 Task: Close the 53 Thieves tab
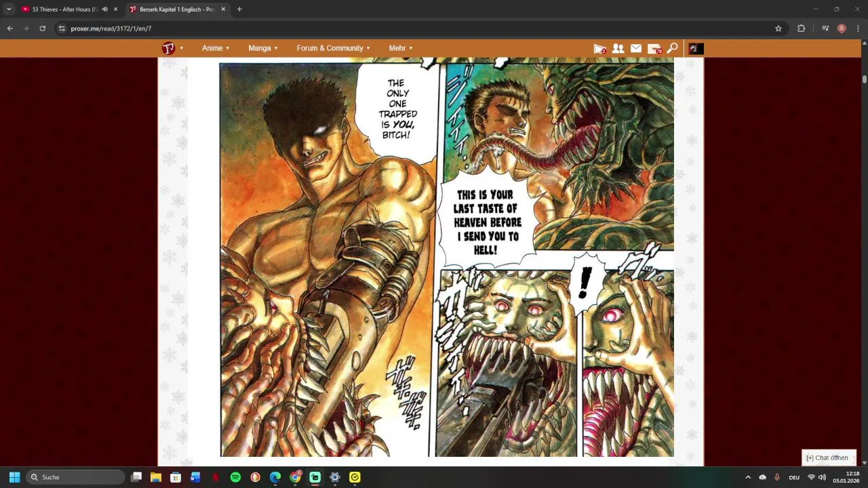pos(115,9)
